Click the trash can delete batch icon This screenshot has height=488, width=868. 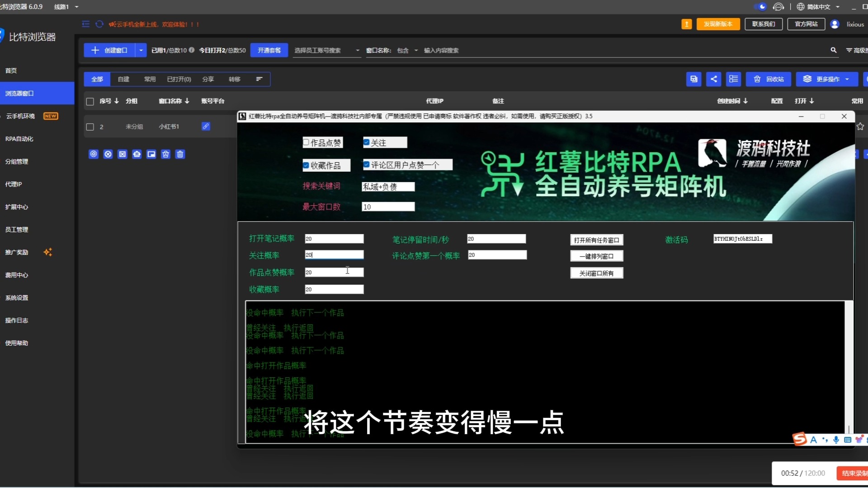(x=180, y=154)
